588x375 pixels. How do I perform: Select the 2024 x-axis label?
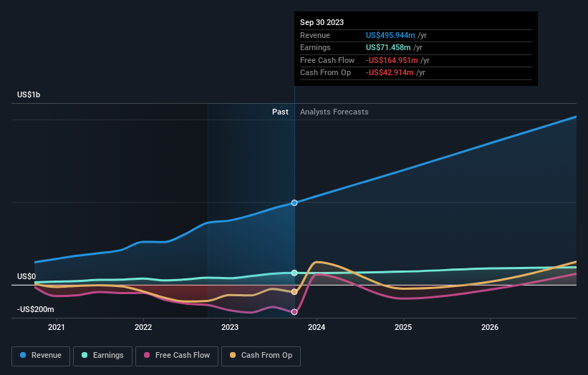pyautogui.click(x=317, y=327)
